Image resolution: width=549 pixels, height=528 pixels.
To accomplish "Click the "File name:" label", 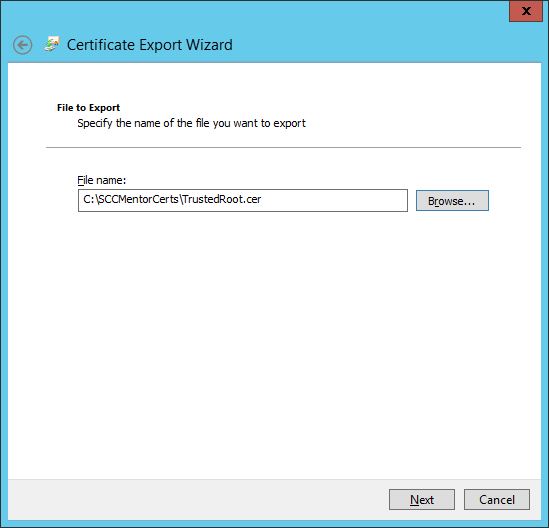I will tap(102, 180).
